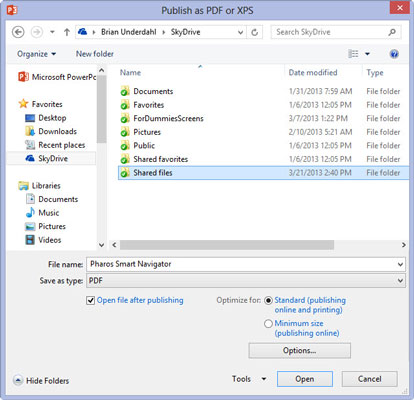This screenshot has height=400, width=414.
Task: Select Libraries in the navigation pane
Action: coord(39,186)
